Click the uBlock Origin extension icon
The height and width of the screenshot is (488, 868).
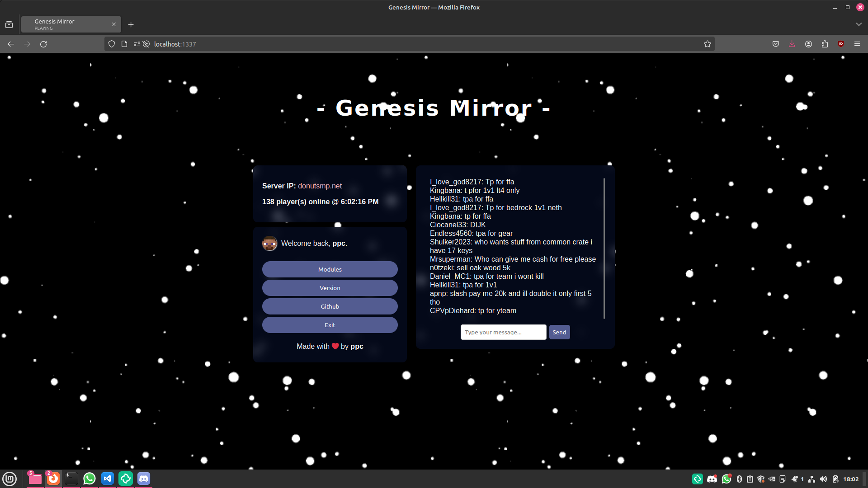tap(841, 44)
